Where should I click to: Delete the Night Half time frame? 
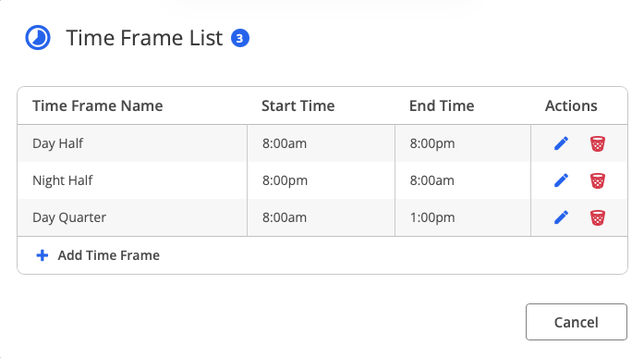[598, 180]
